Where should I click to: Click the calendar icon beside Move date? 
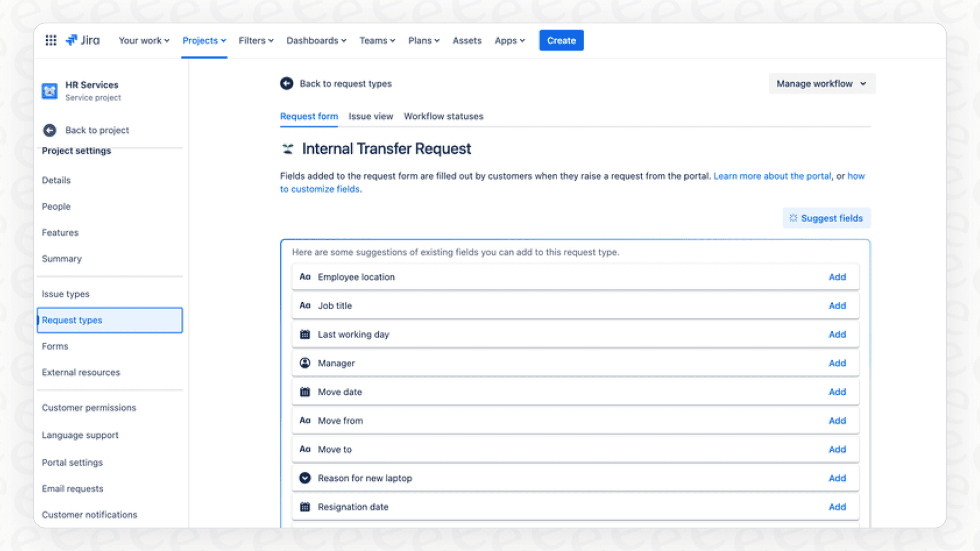tap(304, 392)
